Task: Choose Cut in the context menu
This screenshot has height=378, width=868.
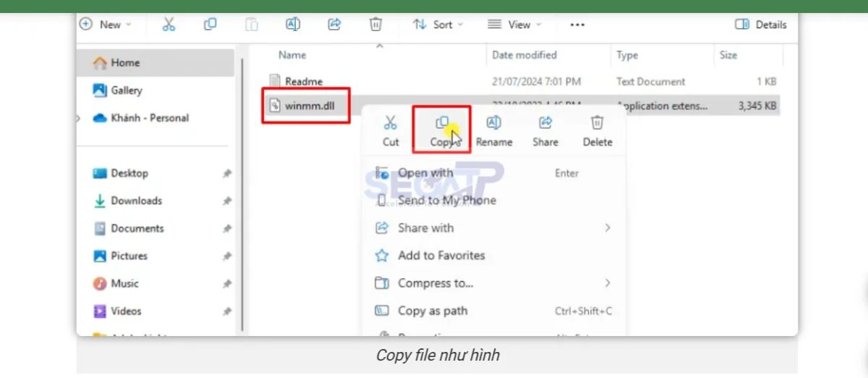Action: coord(391,131)
